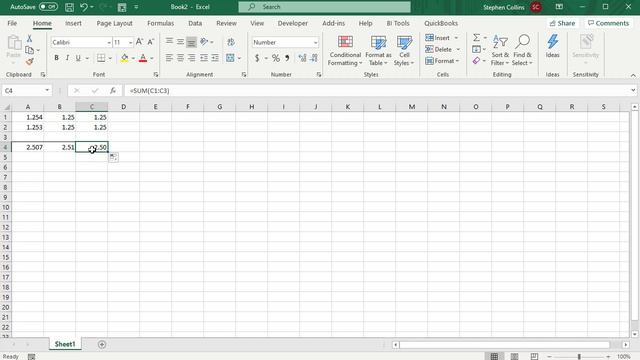Screen dimensions: 640x360
Task: Click the Paste Options icon near C5
Action: click(113, 157)
